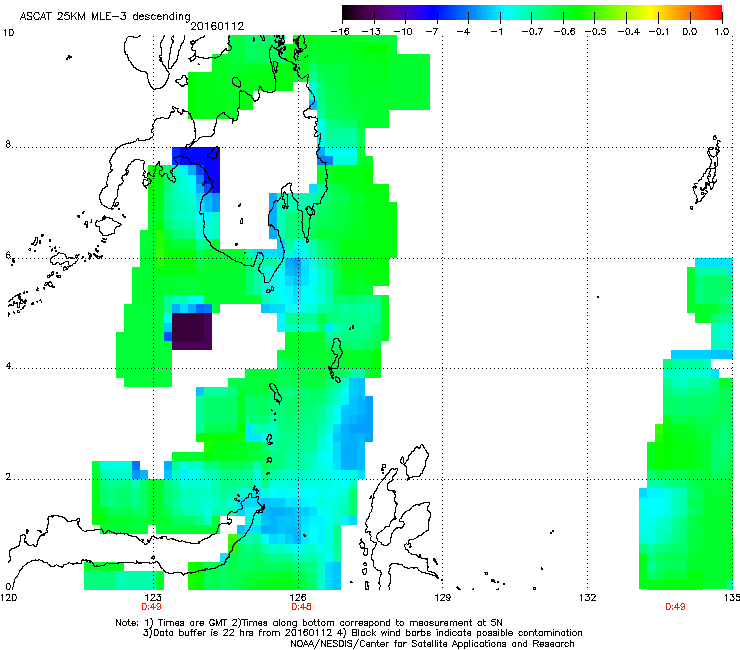Click the color scale label '-1'
Screen dimensions: 740x650
click(496, 32)
